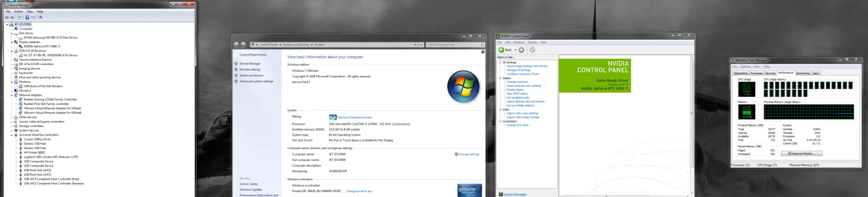The width and height of the screenshot is (868, 197).
Task: Click the Forward button in System window
Action: click(x=243, y=45)
